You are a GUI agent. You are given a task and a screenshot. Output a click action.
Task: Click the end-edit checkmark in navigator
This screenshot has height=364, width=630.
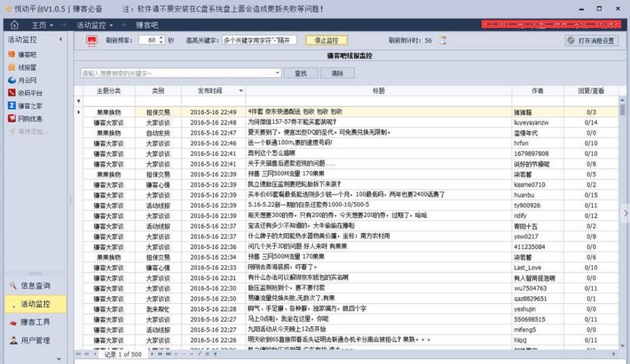click(x=199, y=354)
